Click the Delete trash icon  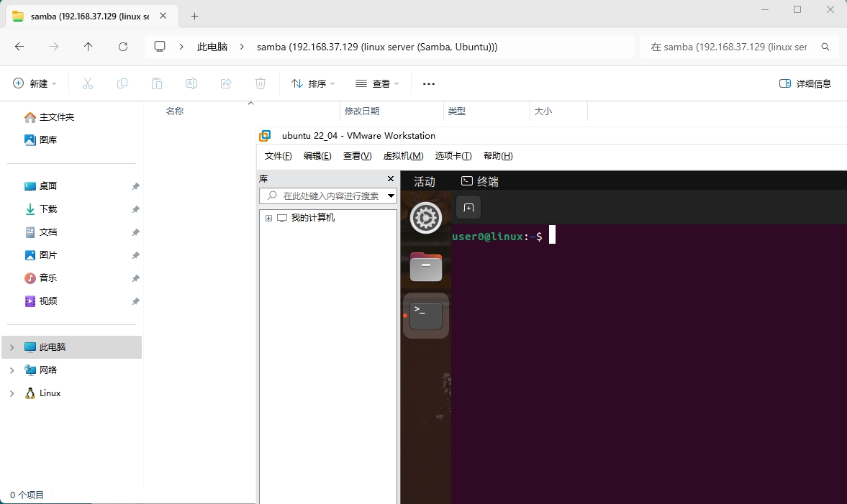[261, 83]
